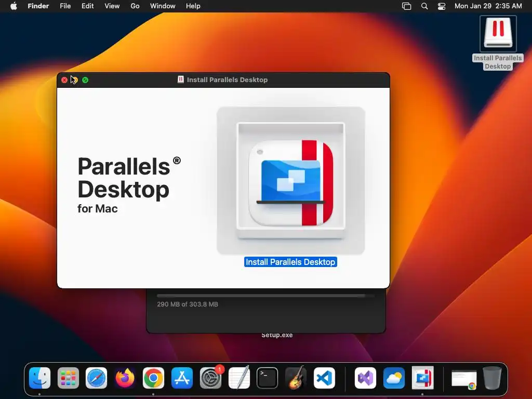Open Finder from the Dock
This screenshot has width=532, height=399.
tap(39, 378)
